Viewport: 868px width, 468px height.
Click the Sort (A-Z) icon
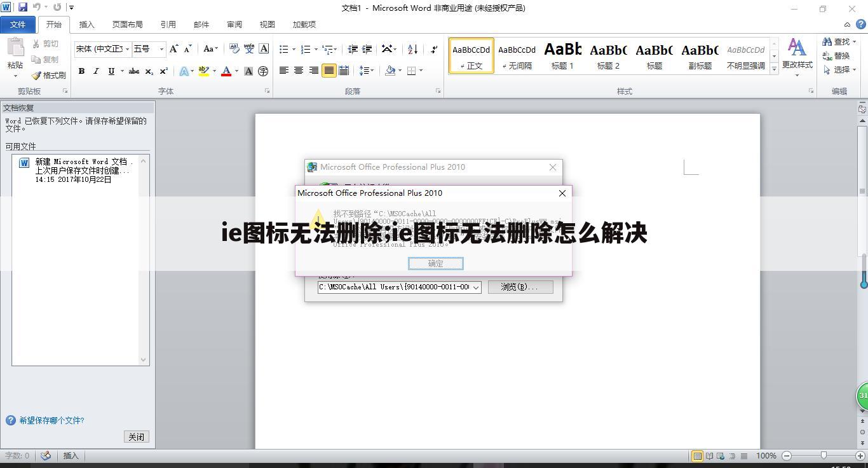tap(412, 49)
